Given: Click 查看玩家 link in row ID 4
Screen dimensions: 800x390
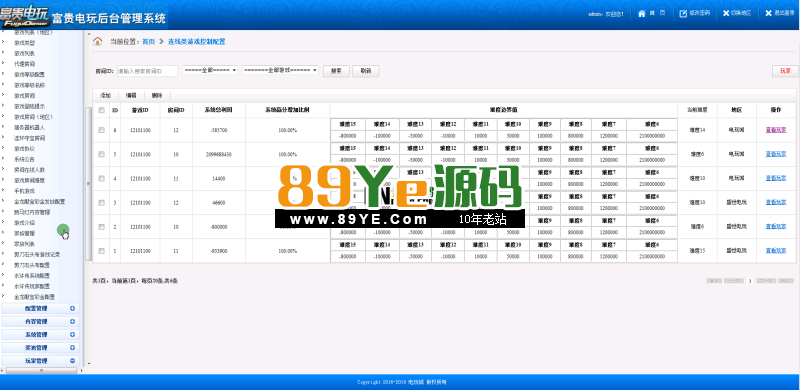Looking at the screenshot, I should click(x=776, y=178).
